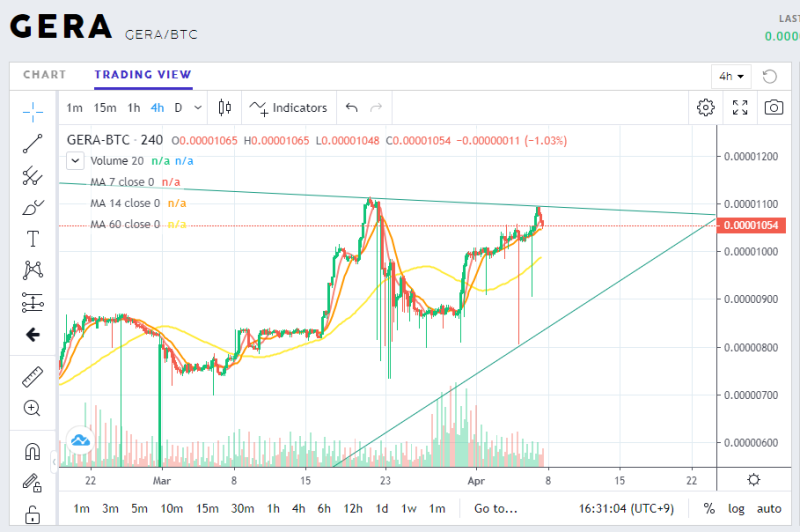This screenshot has width=800, height=532.
Task: Set 3m range in bottom bar
Action: click(110, 509)
